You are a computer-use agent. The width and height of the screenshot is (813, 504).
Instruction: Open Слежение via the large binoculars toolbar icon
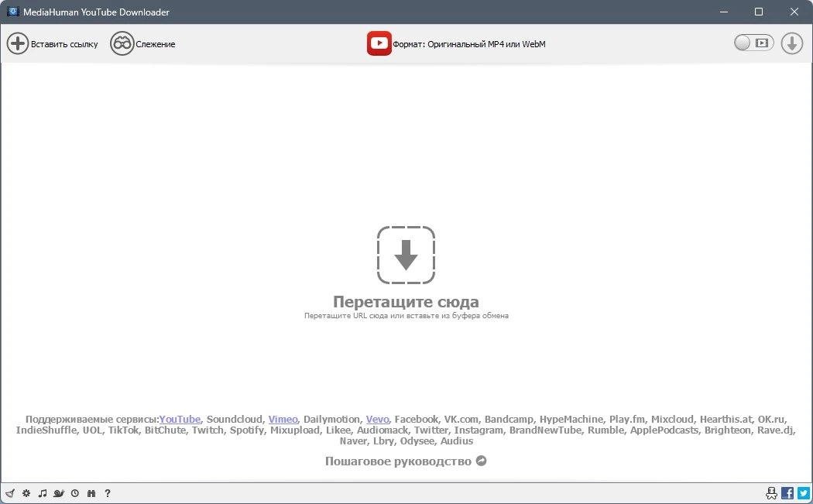pos(122,43)
